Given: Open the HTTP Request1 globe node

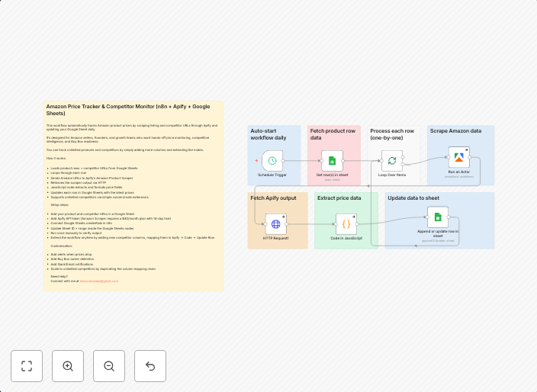Looking at the screenshot, I should [x=275, y=224].
